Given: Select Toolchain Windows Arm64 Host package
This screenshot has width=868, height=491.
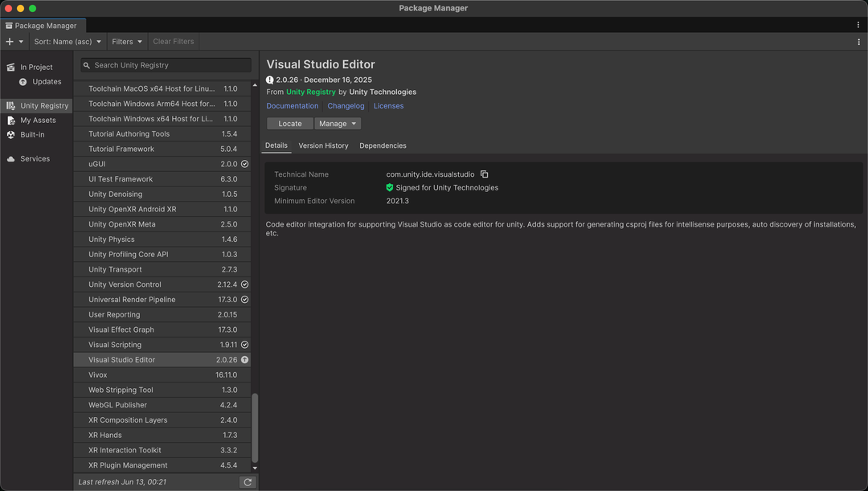Looking at the screenshot, I should (x=162, y=104).
